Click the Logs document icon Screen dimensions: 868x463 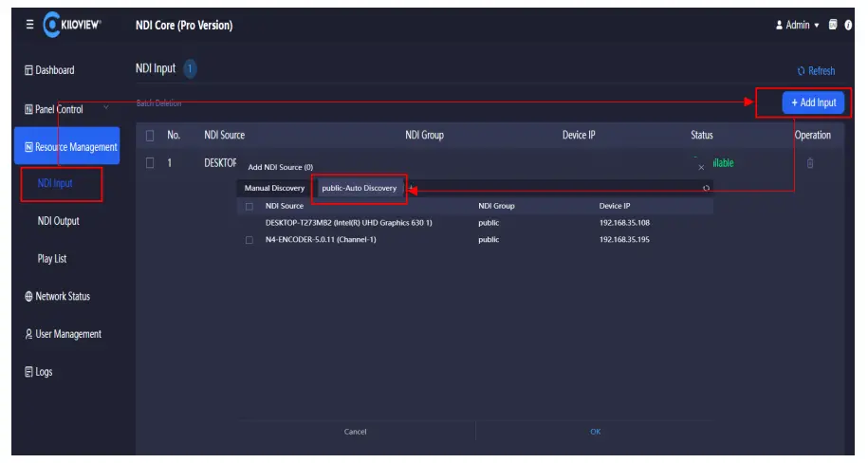(28, 372)
